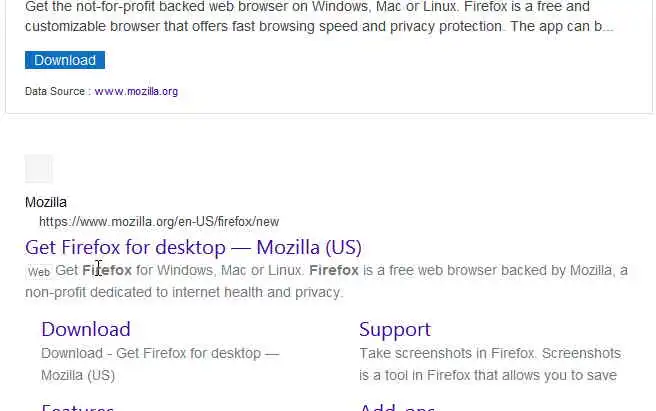Open the Download sitelink heading
Viewport: 656px width, 411px height.
coord(86,329)
